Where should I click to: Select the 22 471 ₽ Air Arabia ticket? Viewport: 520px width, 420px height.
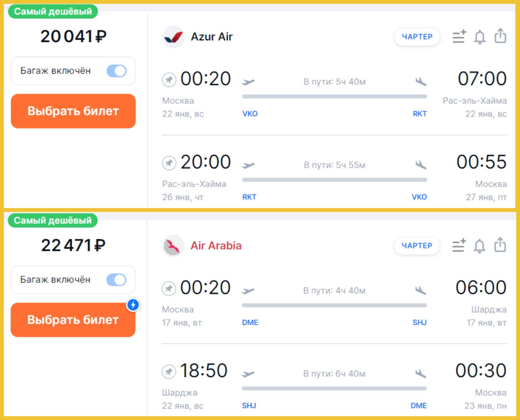click(73, 320)
